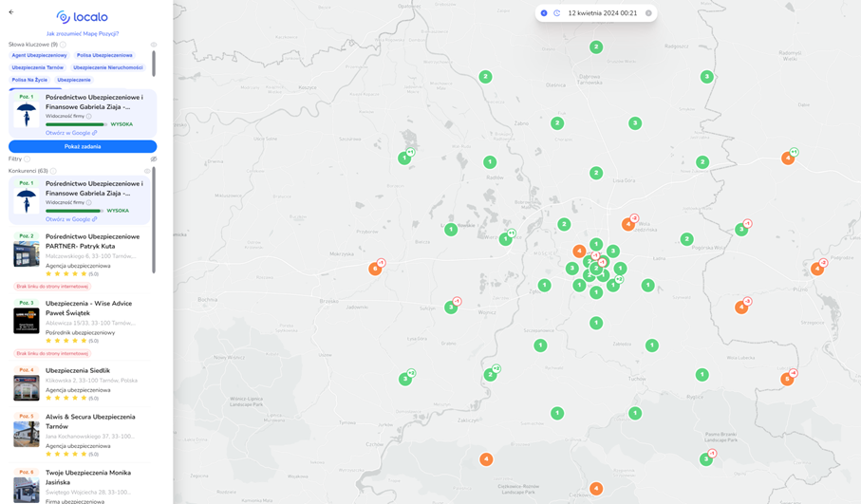The width and height of the screenshot is (861, 504).
Task: Open the date selector showing 12 kwietnia 2024
Action: coord(602,13)
